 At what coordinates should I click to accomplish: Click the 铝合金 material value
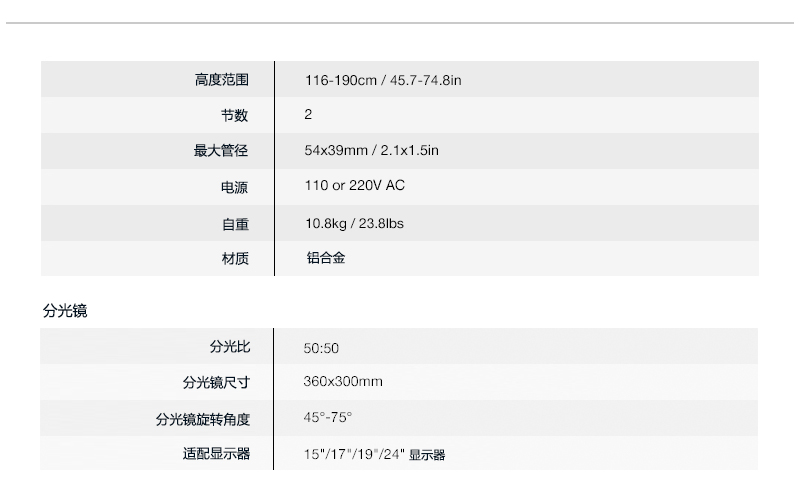point(326,258)
